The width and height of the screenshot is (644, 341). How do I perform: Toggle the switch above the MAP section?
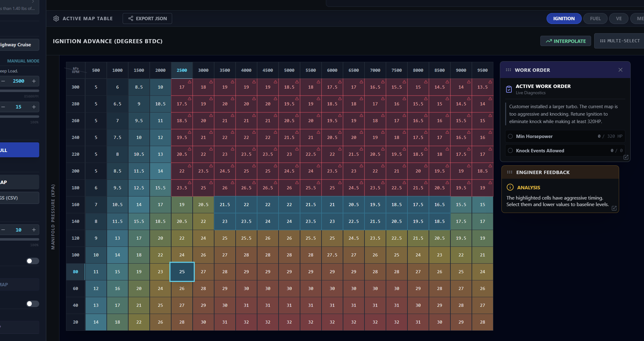coord(33,261)
